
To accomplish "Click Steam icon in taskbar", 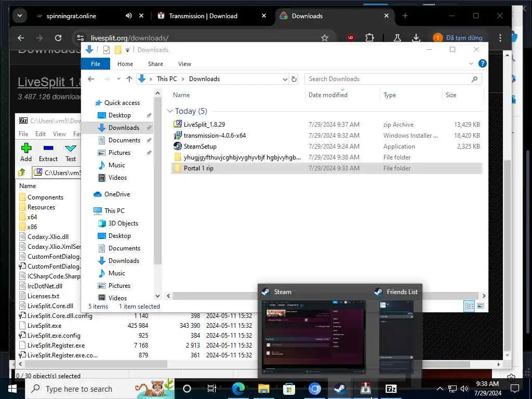I will coord(340,389).
